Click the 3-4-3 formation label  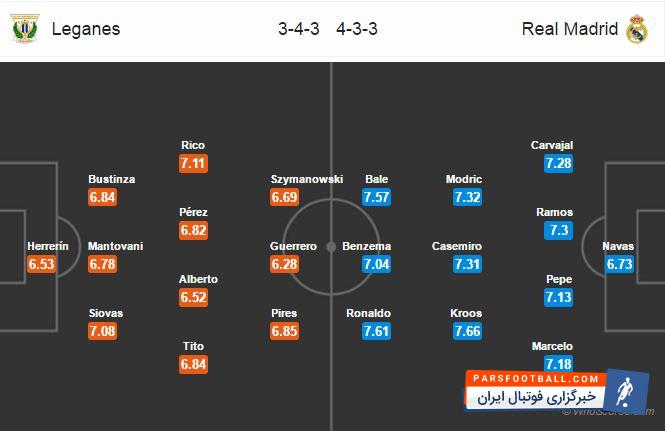pyautogui.click(x=298, y=29)
